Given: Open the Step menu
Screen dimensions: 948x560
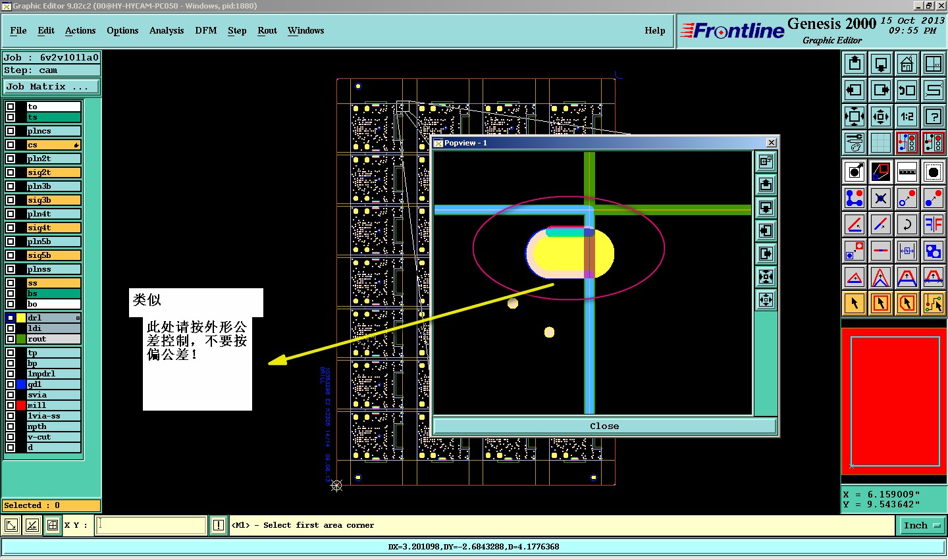Looking at the screenshot, I should point(237,30).
